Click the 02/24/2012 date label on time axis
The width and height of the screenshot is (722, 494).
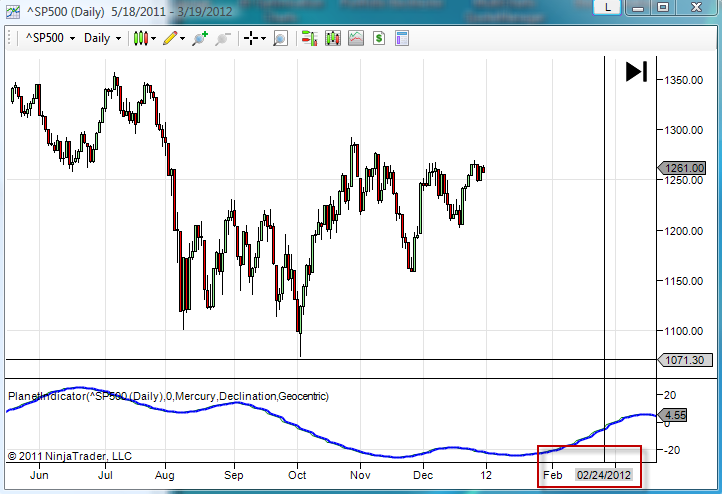(604, 475)
